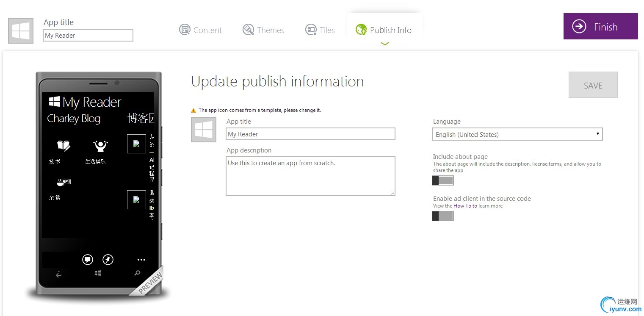Toggle Enable ad client in source code switch
The image size is (644, 316).
[x=443, y=216]
